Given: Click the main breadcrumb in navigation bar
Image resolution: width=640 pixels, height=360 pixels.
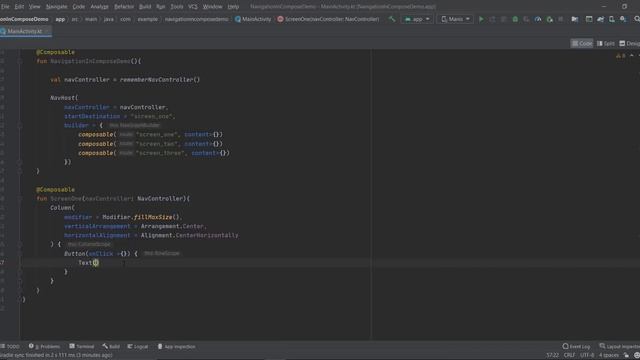Looking at the screenshot, I should click(91, 19).
